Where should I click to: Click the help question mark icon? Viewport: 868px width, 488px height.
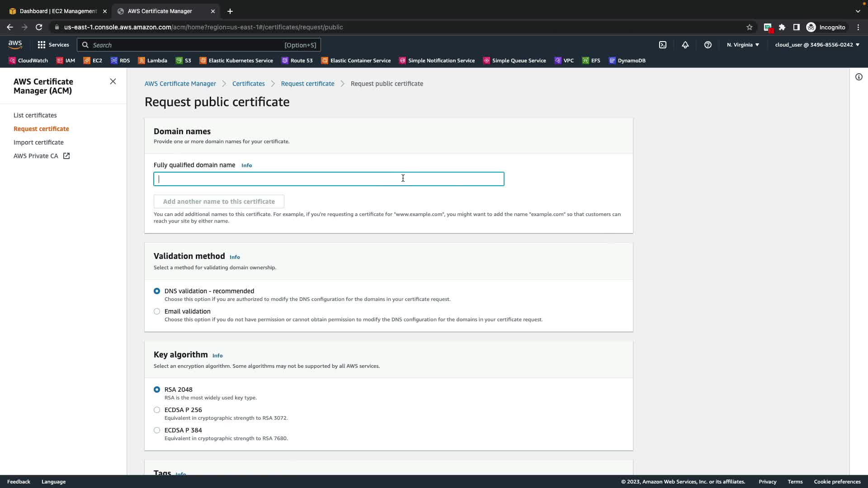pos(708,45)
